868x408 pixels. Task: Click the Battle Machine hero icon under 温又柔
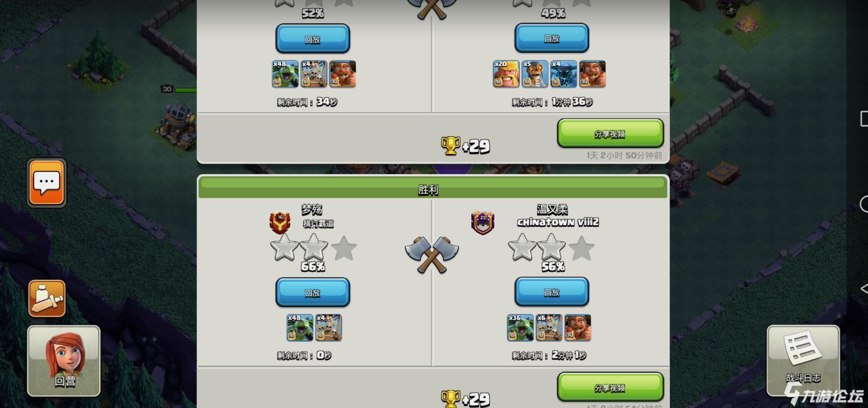pyautogui.click(x=578, y=328)
